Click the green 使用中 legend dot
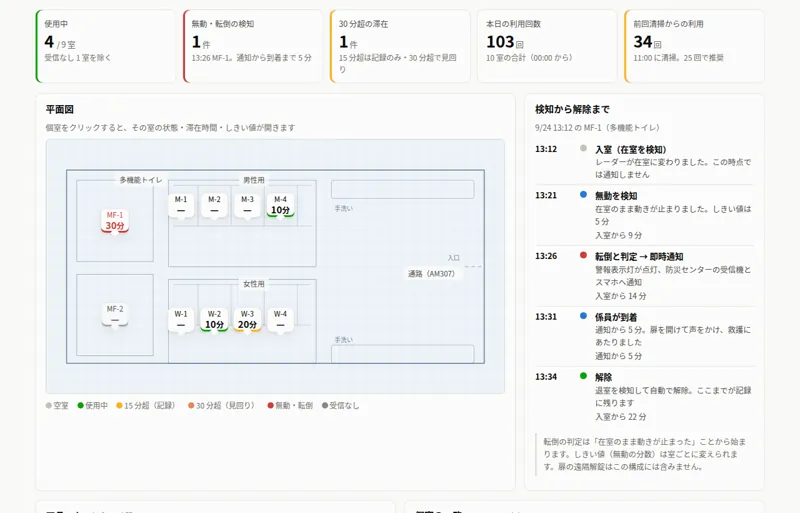 tap(80, 406)
